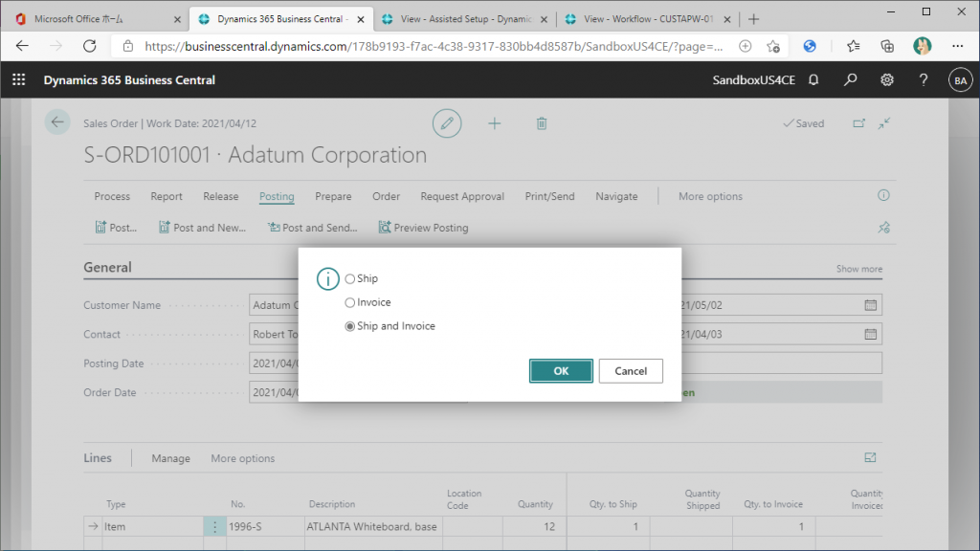This screenshot has height=551, width=980.
Task: Delete the sales order with trash icon
Action: click(x=542, y=123)
